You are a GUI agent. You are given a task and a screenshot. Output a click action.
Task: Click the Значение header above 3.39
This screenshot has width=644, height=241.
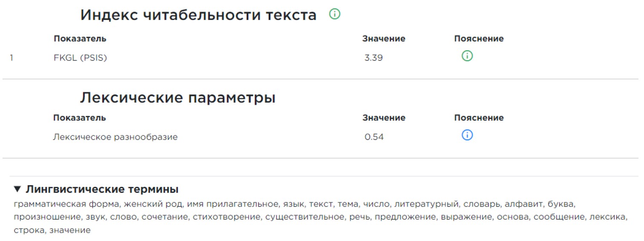pyautogui.click(x=383, y=39)
